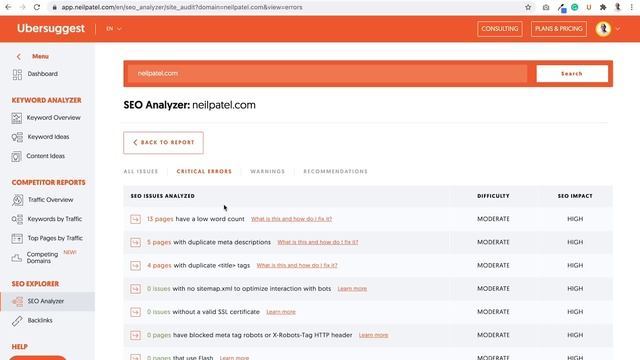The width and height of the screenshot is (640, 360).
Task: Open Competing Domains in the sidebar
Action: pyautogui.click(x=42, y=258)
